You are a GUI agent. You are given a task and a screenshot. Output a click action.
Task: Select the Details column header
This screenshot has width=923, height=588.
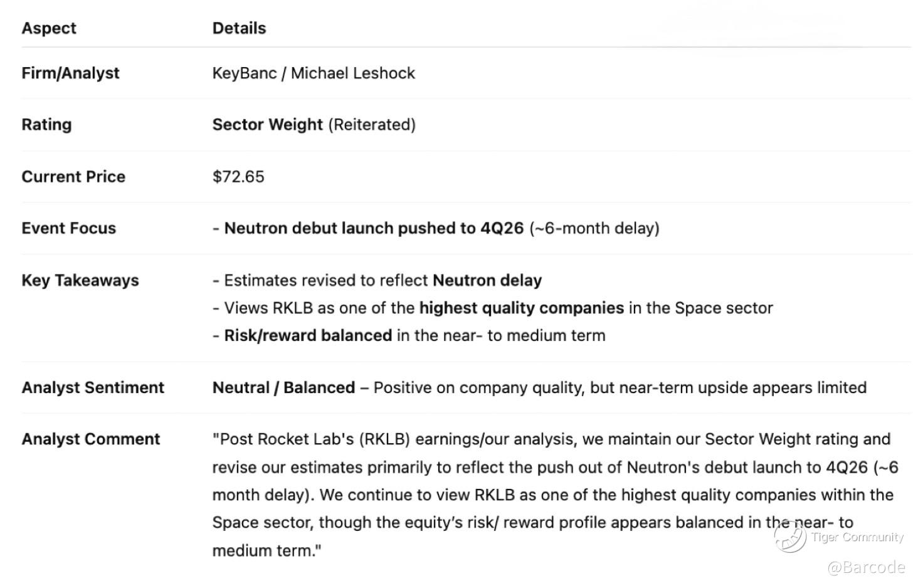(239, 28)
